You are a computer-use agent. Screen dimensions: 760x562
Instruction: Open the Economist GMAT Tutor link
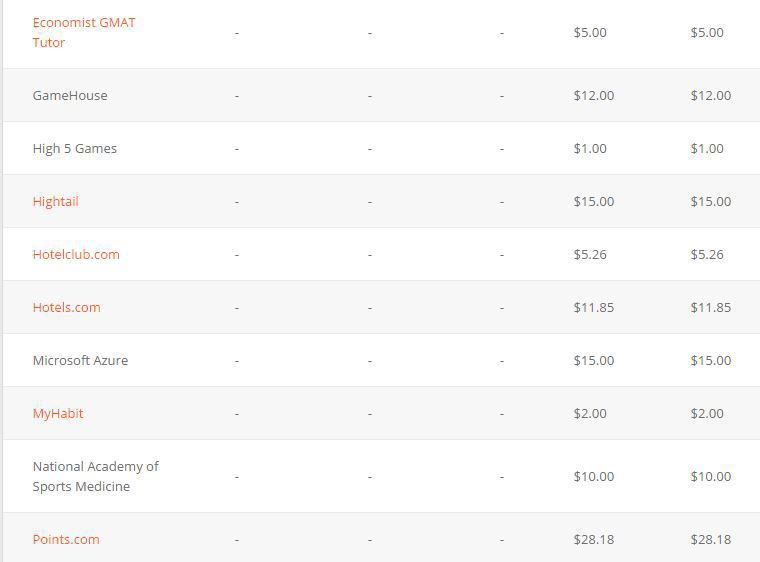tap(83, 32)
